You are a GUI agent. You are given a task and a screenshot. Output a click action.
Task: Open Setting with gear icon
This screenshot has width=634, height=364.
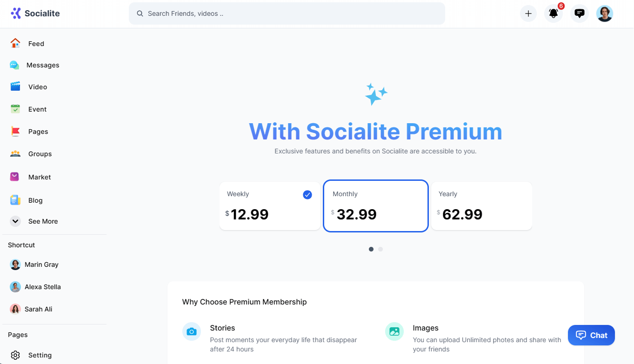pyautogui.click(x=40, y=355)
